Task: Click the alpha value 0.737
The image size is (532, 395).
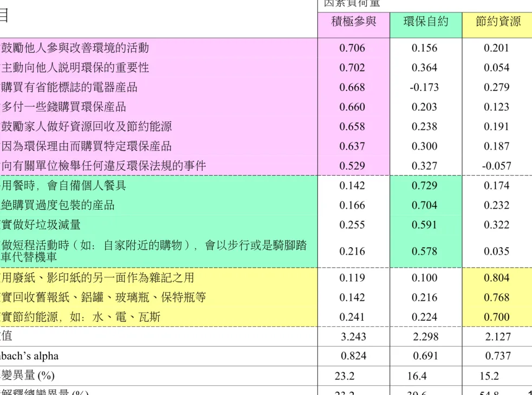Action: [498, 356]
